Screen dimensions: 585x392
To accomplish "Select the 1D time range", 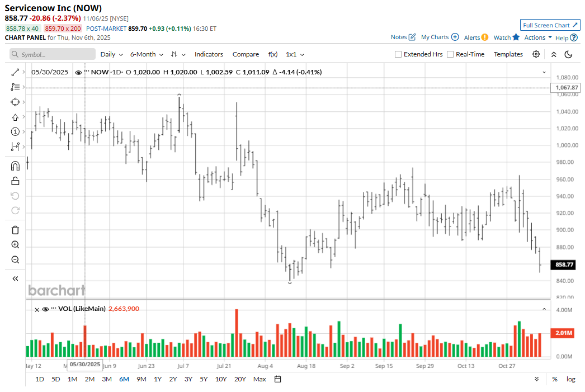I will coord(40,379).
